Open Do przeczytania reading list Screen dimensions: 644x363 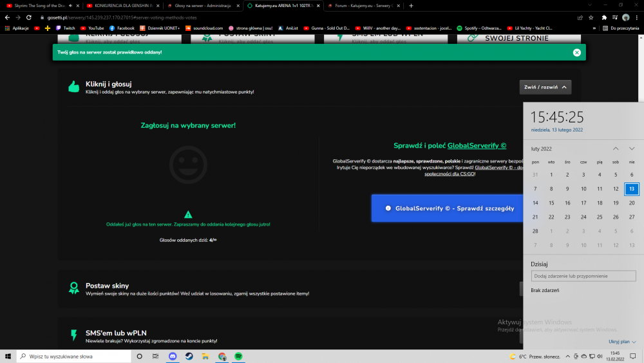pyautogui.click(x=621, y=28)
